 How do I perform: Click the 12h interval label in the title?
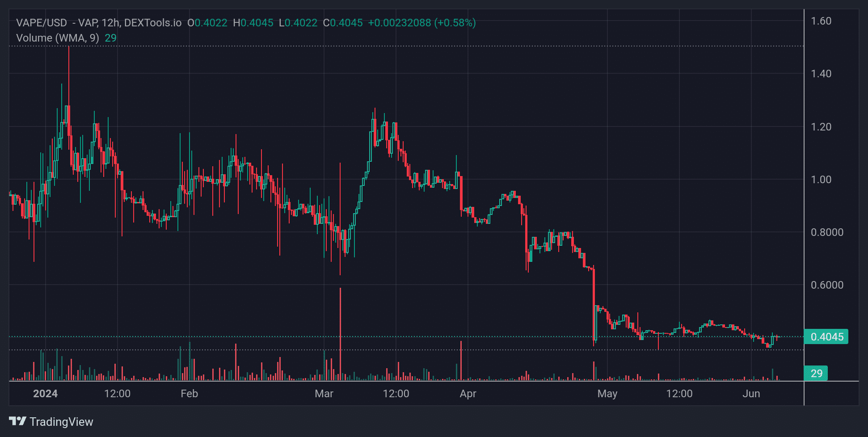(x=110, y=23)
